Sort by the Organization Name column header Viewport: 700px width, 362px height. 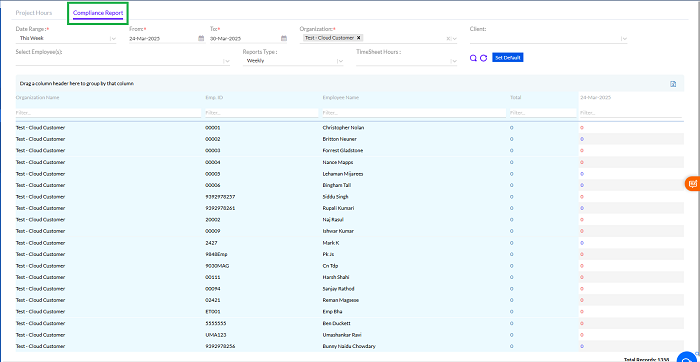pyautogui.click(x=38, y=97)
